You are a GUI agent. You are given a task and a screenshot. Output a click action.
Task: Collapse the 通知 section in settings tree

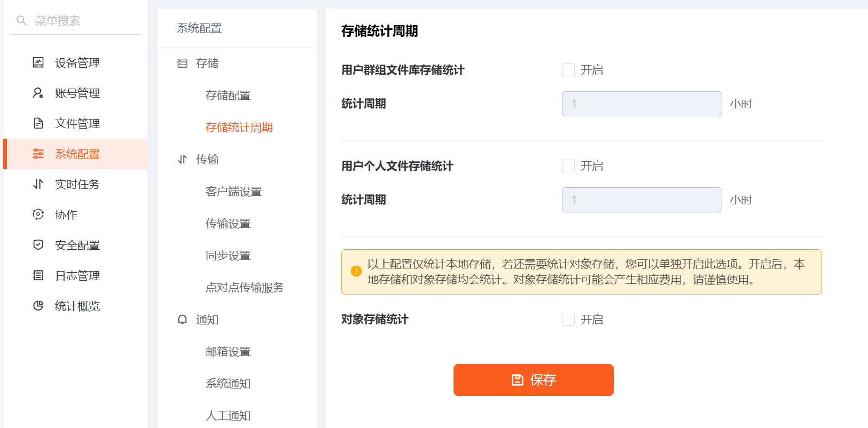(207, 320)
